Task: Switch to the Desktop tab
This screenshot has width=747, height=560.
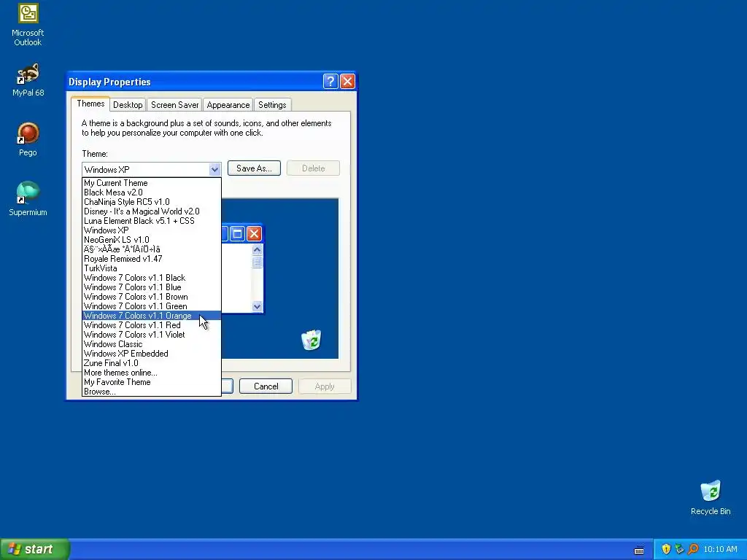Action: pyautogui.click(x=128, y=105)
